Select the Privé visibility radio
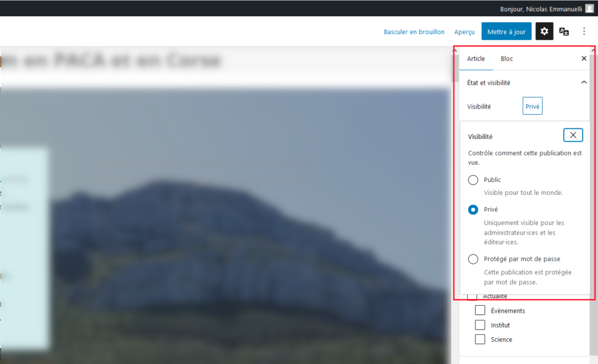The image size is (598, 364). click(x=473, y=209)
